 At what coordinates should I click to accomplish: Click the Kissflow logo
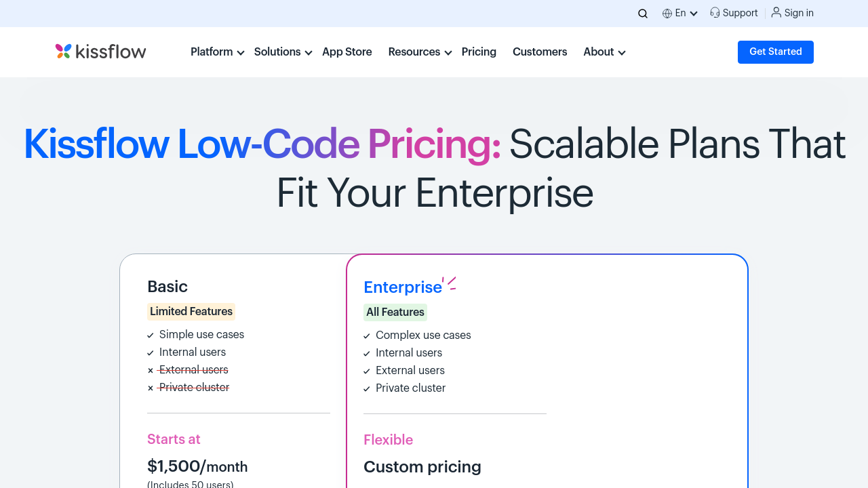click(x=100, y=52)
